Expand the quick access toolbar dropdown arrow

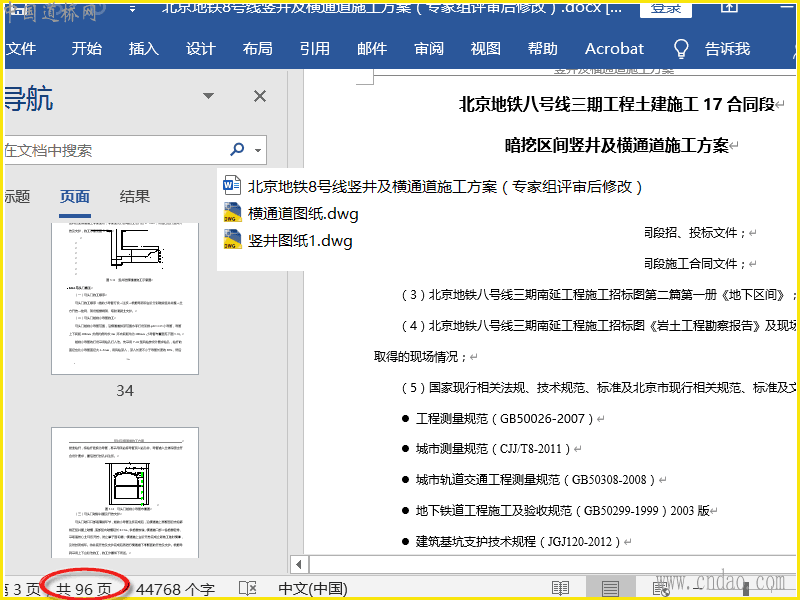pos(133,9)
